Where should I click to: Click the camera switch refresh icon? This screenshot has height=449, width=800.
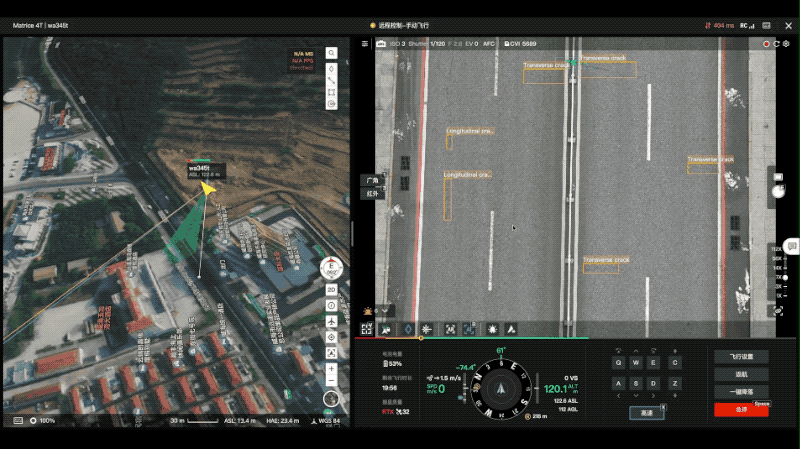pos(776,44)
